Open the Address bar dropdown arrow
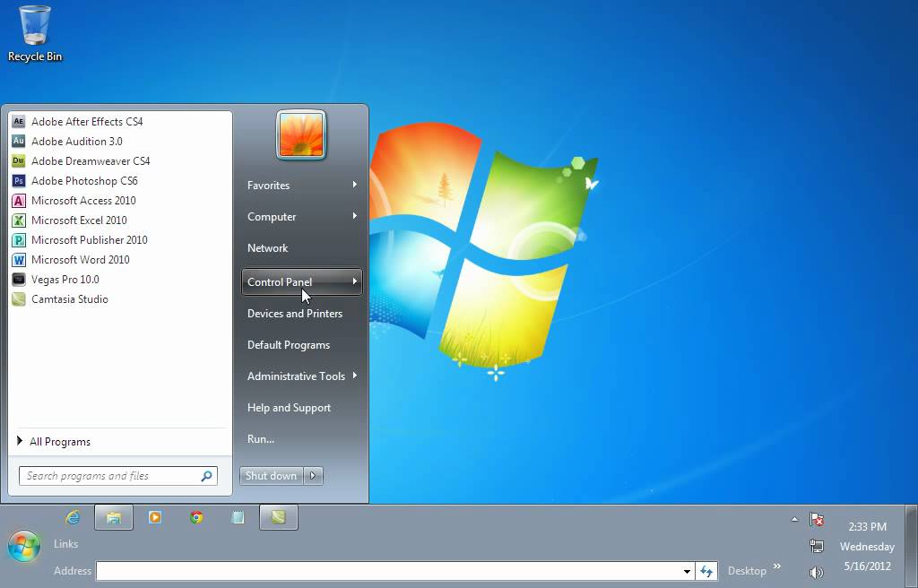The image size is (918, 588). click(687, 571)
